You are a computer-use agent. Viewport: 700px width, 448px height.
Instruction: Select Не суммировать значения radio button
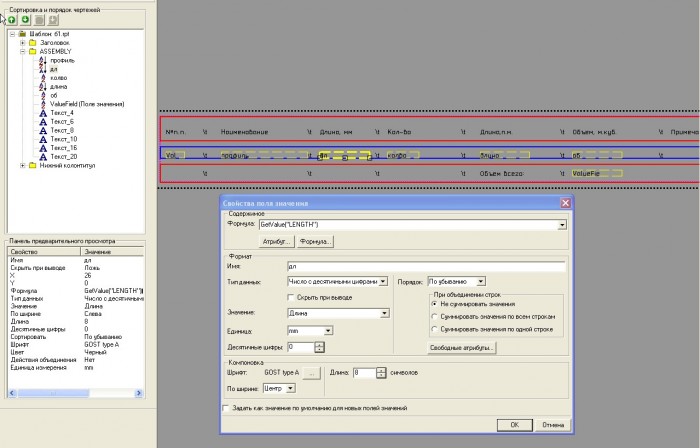[x=434, y=304]
